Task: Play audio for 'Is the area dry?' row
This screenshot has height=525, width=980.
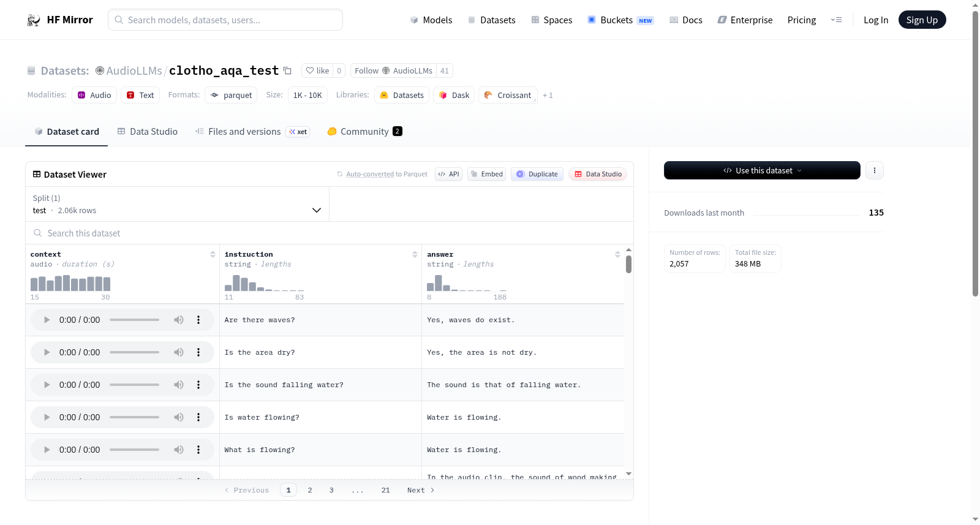Action: pos(47,352)
